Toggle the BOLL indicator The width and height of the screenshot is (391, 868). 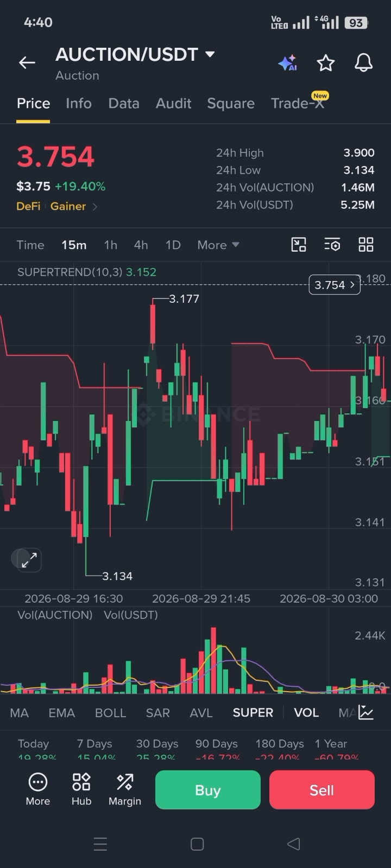tap(111, 712)
